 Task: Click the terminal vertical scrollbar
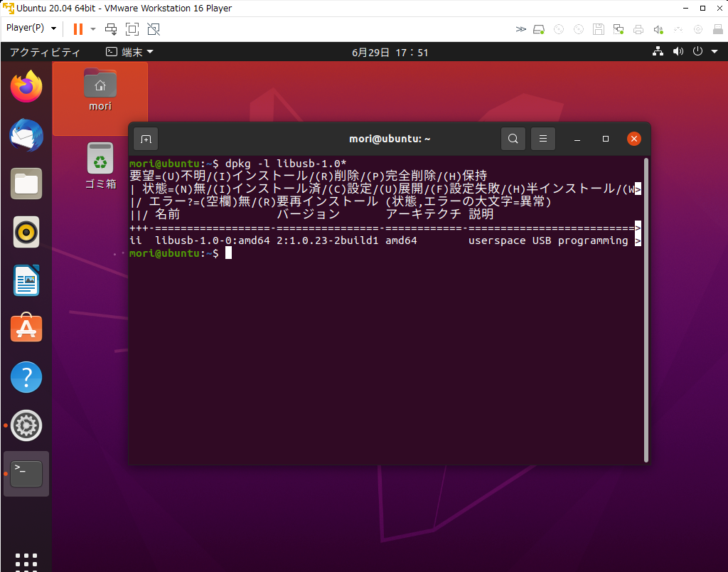point(646,310)
